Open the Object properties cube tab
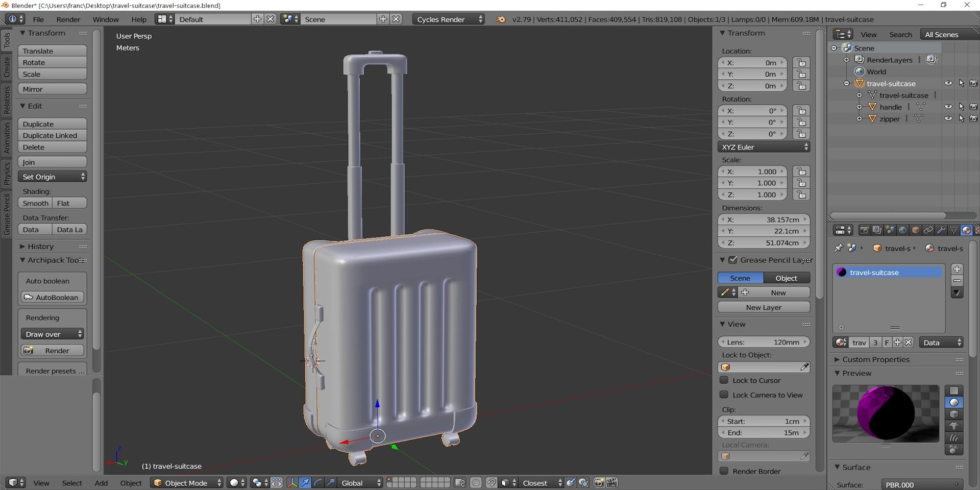 pyautogui.click(x=916, y=230)
